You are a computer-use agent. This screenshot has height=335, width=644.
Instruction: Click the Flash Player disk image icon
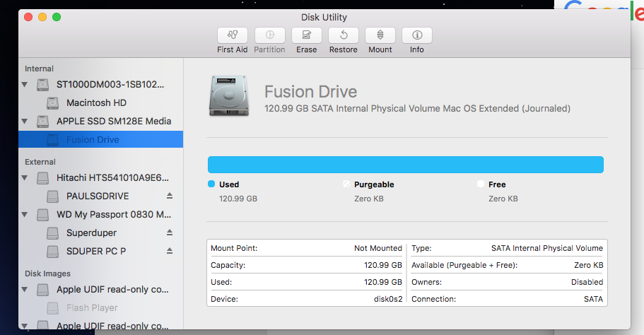coord(52,308)
